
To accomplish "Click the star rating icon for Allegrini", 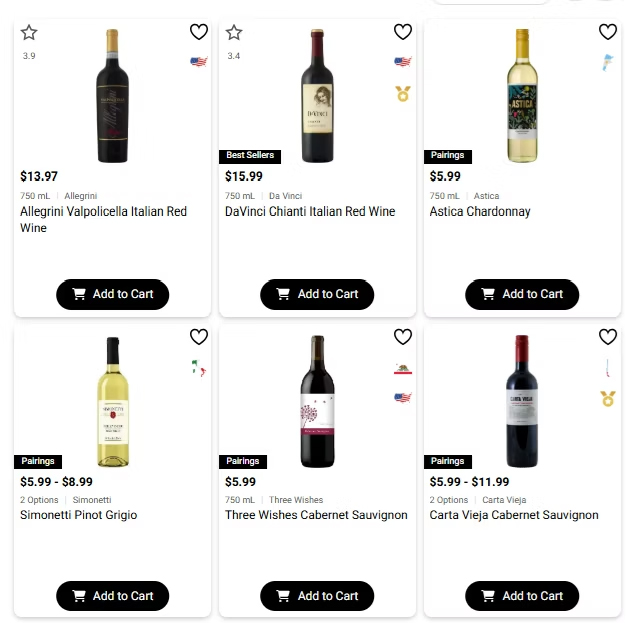I will (x=29, y=33).
